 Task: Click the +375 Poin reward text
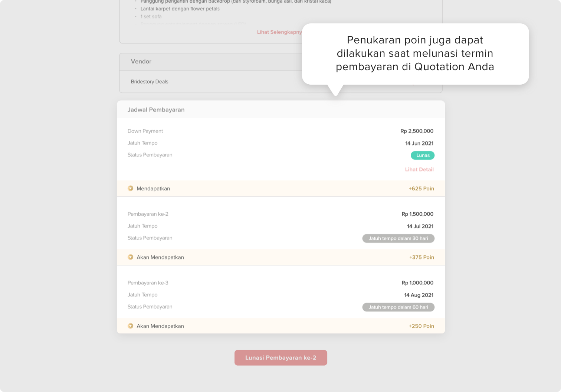[421, 257]
